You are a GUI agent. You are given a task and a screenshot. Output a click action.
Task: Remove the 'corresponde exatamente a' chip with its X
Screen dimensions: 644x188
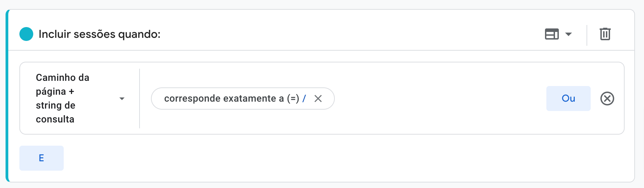tap(318, 99)
